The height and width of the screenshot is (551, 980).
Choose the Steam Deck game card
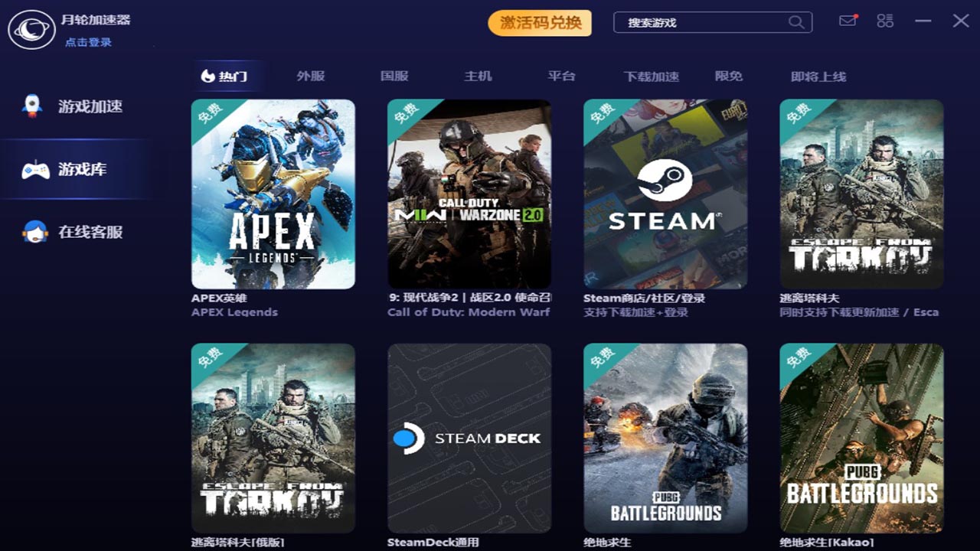(469, 438)
